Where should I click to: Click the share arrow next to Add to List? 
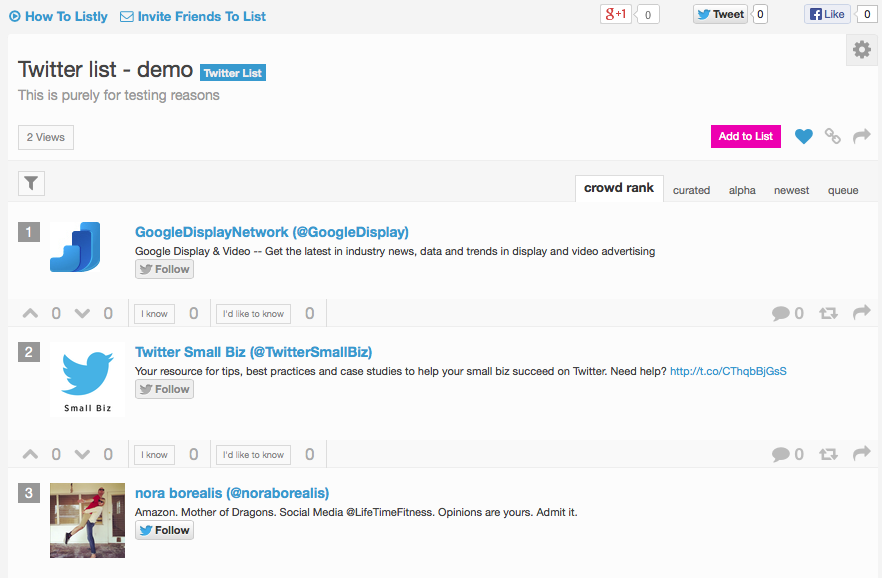(862, 136)
